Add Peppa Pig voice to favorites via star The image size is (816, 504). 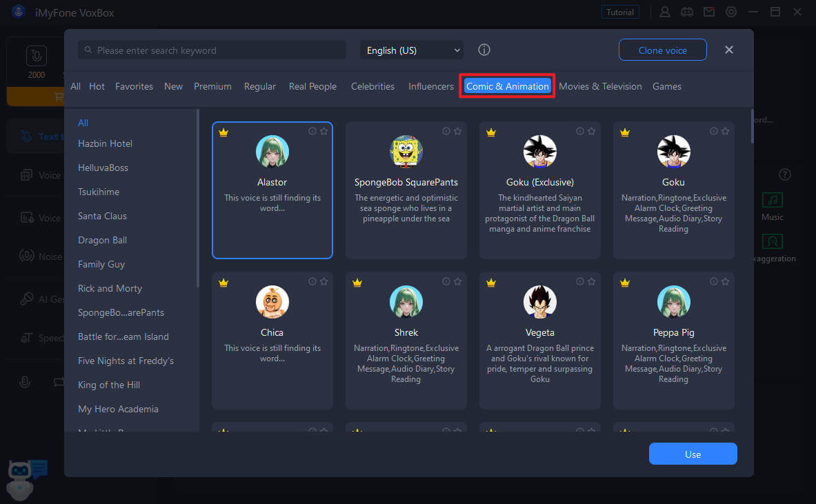coord(725,281)
